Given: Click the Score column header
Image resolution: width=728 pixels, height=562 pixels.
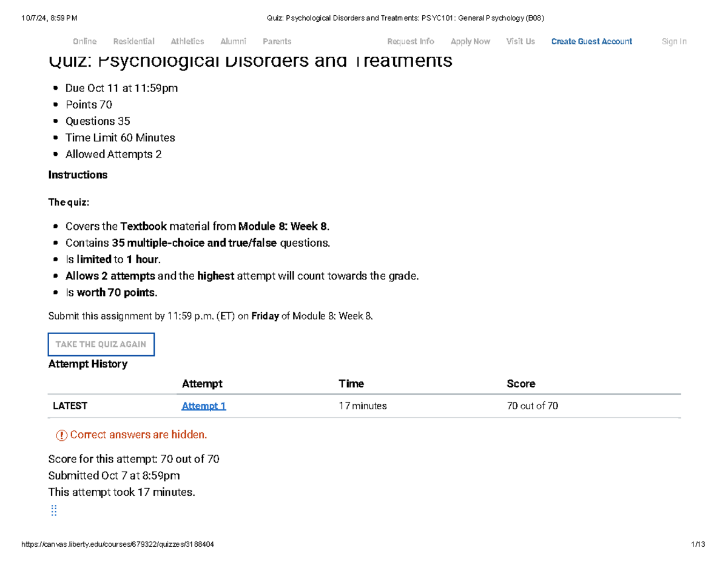Looking at the screenshot, I should click(521, 384).
